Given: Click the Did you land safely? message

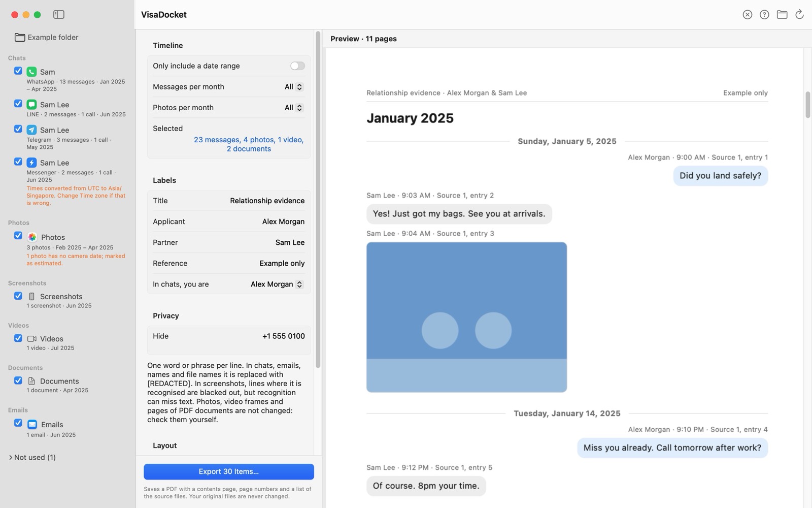Looking at the screenshot, I should coord(720,176).
